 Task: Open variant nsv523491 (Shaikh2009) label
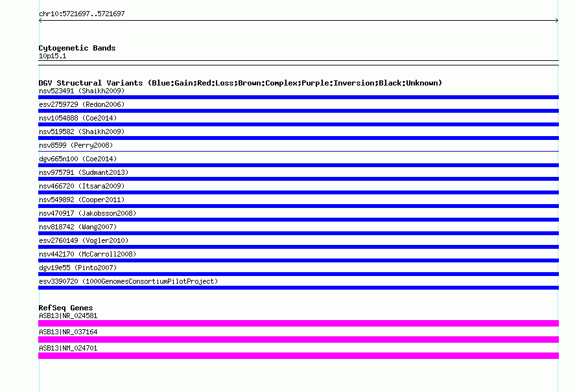(x=82, y=91)
